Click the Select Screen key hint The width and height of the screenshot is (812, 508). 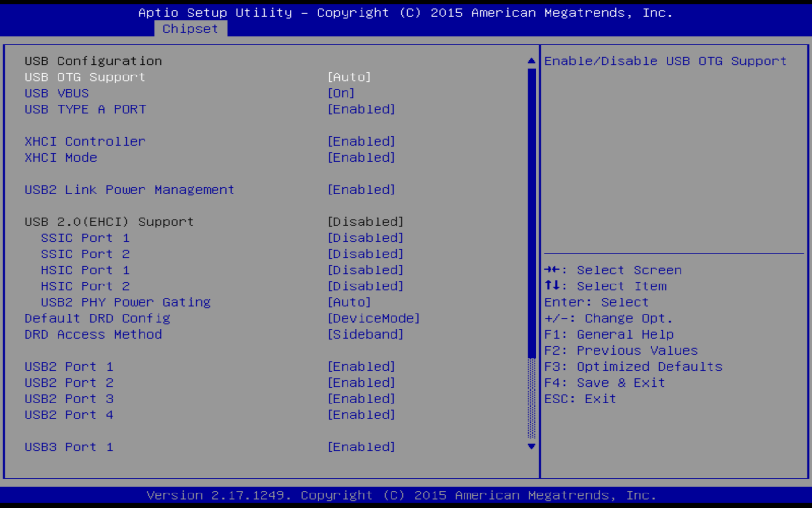(x=613, y=270)
